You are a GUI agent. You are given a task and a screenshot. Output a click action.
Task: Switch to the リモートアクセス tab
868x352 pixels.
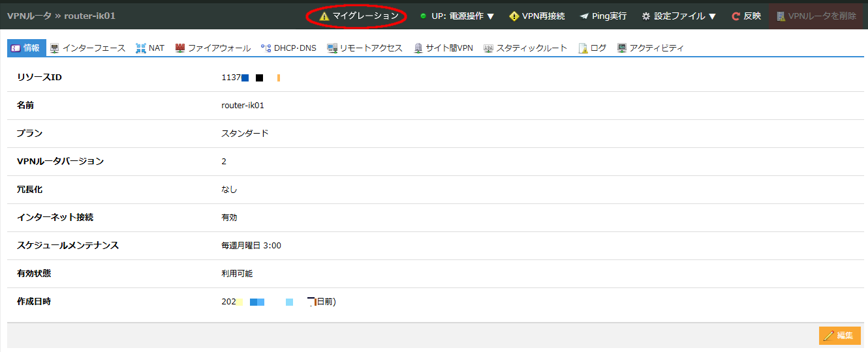coord(365,48)
